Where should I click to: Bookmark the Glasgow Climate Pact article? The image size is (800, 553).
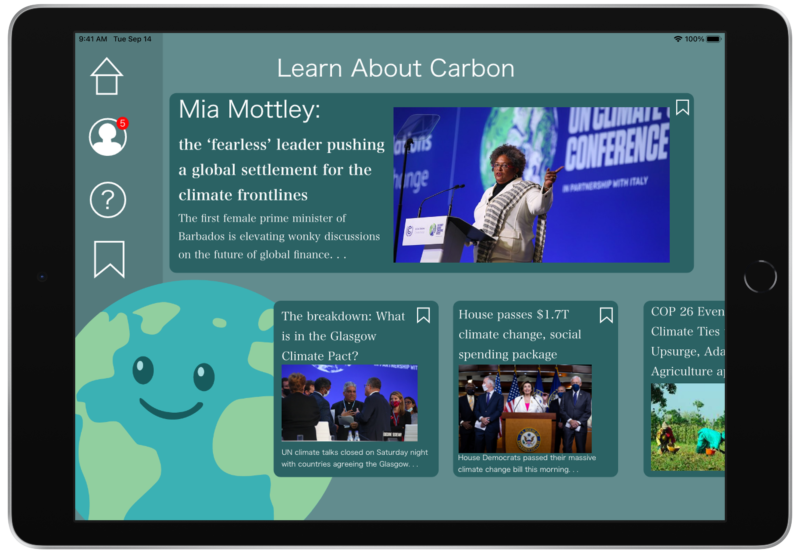point(423,315)
